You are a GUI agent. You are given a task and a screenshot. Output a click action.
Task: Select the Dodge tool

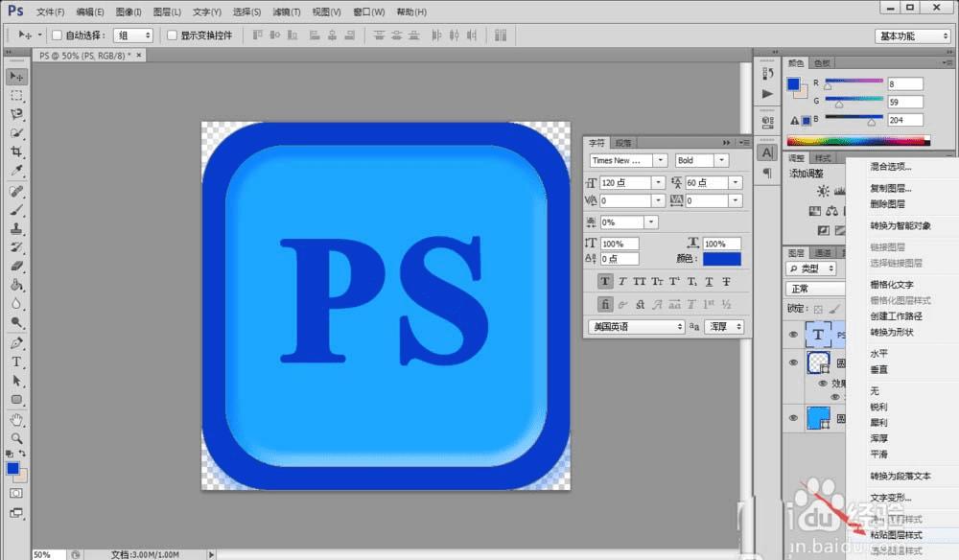coord(16,321)
